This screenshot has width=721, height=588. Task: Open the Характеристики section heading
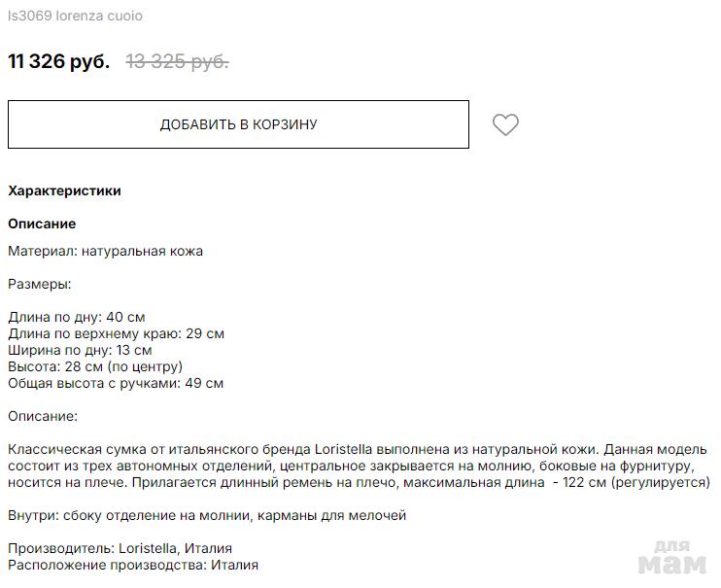pyautogui.click(x=64, y=190)
